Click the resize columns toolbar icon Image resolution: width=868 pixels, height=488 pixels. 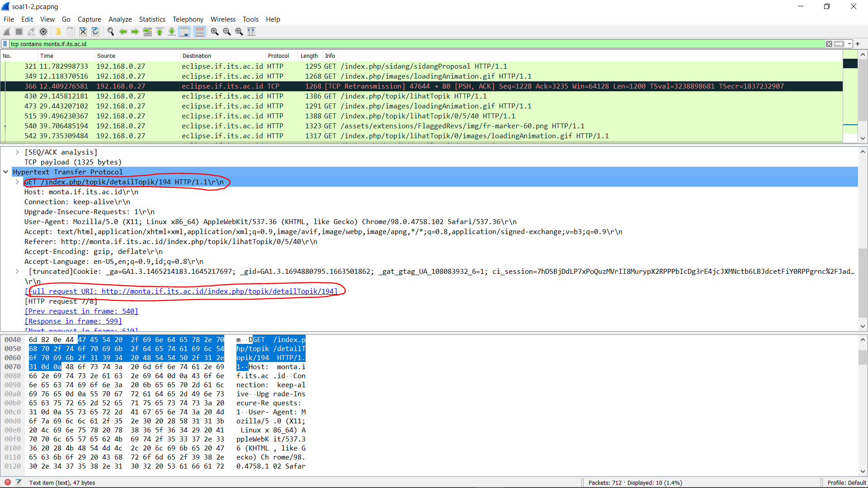251,32
